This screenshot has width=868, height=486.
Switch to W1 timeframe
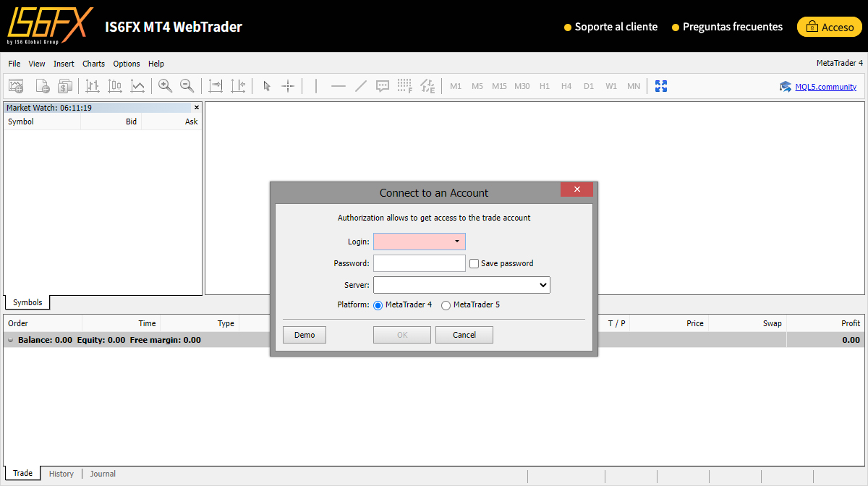tap(611, 86)
